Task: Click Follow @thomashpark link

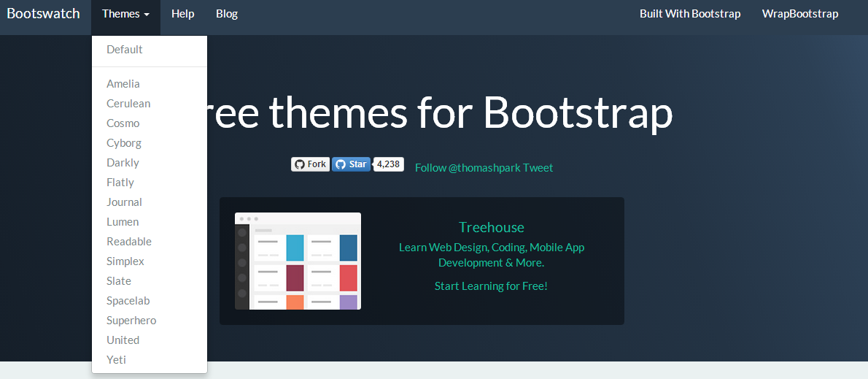Action: (x=468, y=168)
